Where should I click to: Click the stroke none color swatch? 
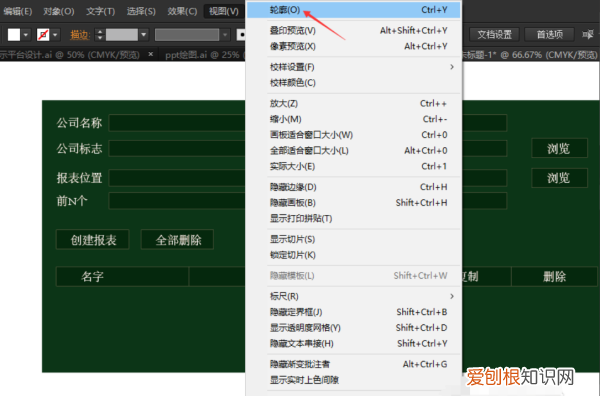click(x=43, y=35)
